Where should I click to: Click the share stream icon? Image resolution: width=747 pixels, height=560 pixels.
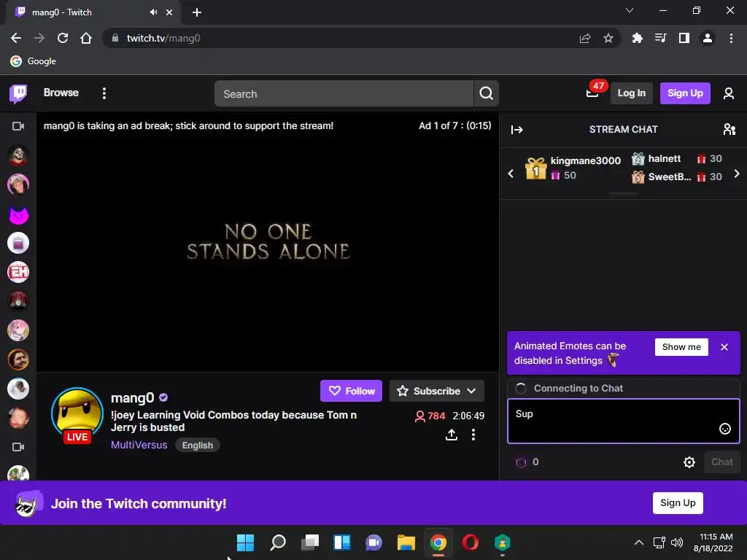452,435
